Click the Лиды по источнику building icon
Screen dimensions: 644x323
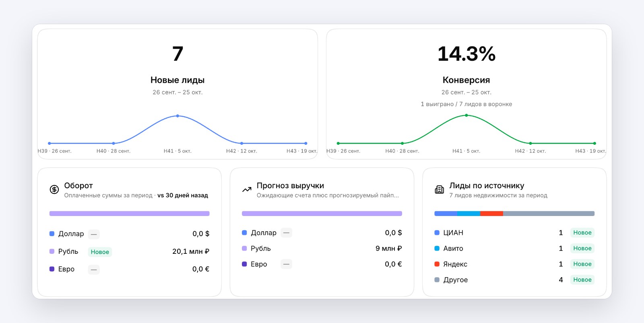coord(440,189)
